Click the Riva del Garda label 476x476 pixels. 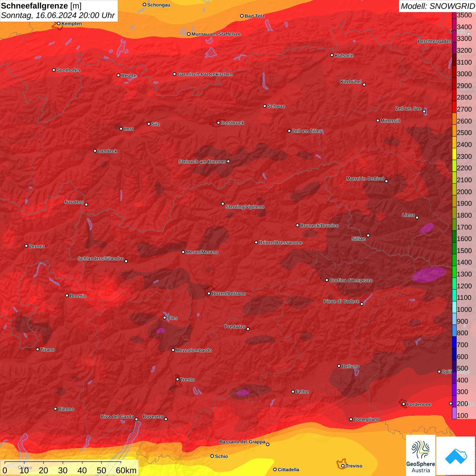pos(117,417)
